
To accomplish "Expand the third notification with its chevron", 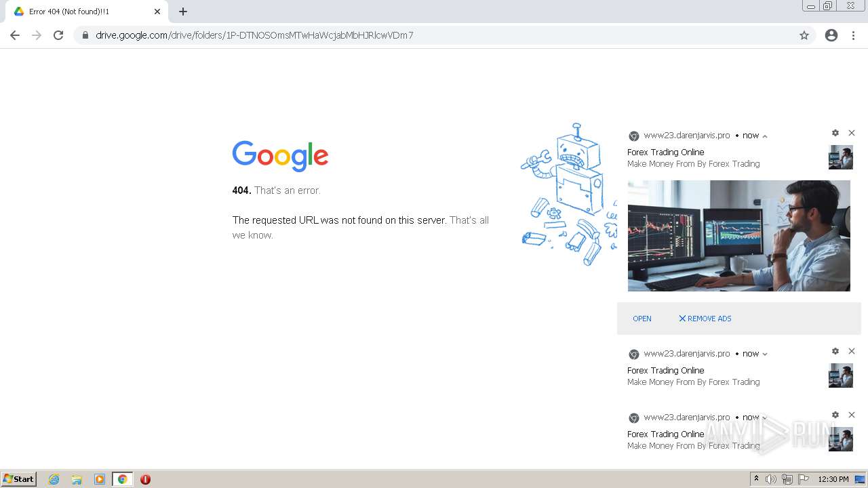I will (765, 418).
